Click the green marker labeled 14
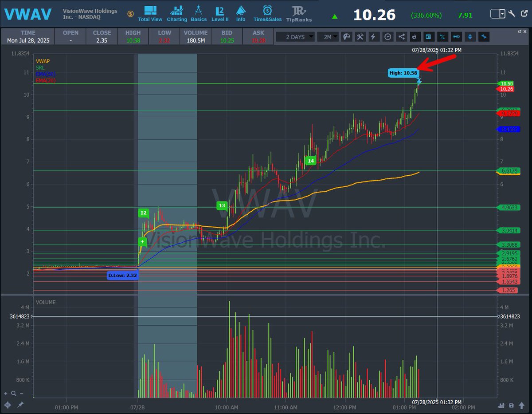The width and height of the screenshot is (532, 414). [x=311, y=161]
